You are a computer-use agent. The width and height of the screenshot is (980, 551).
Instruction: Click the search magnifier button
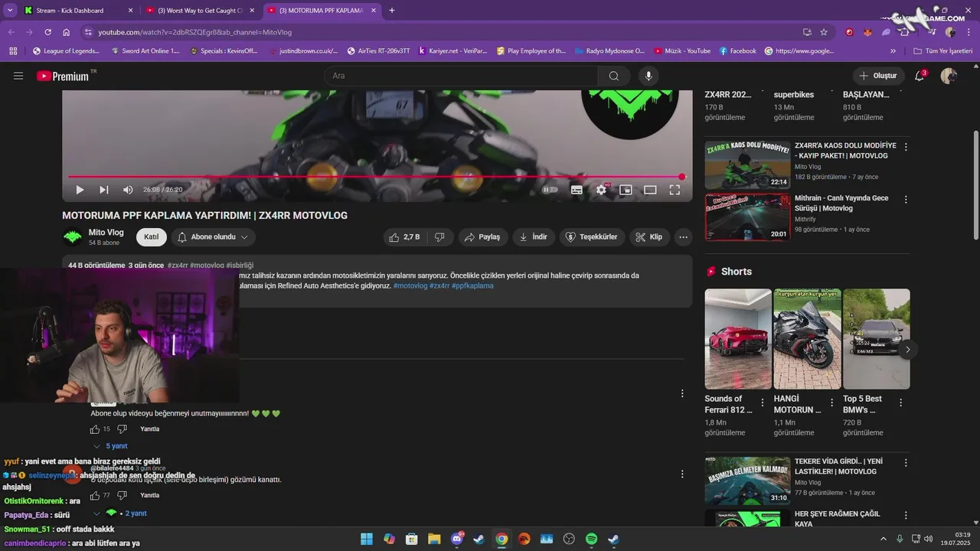tap(614, 76)
